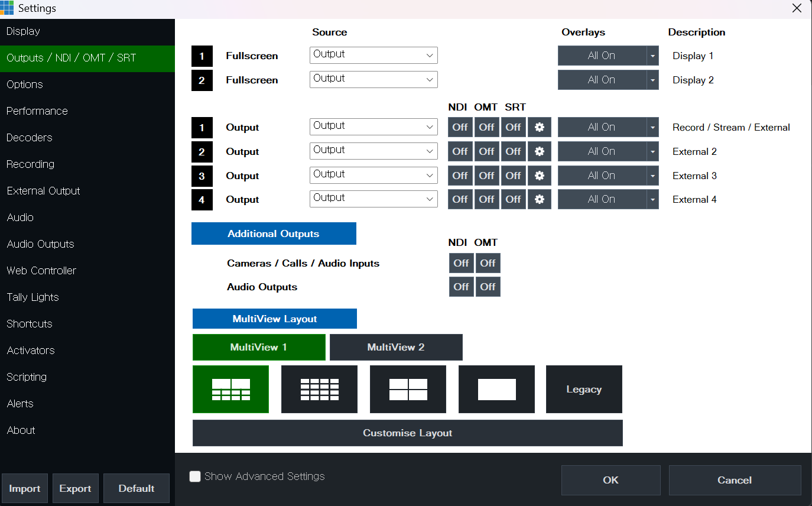Select External Output in sidebar
Viewport: 812px width, 506px height.
click(x=87, y=191)
